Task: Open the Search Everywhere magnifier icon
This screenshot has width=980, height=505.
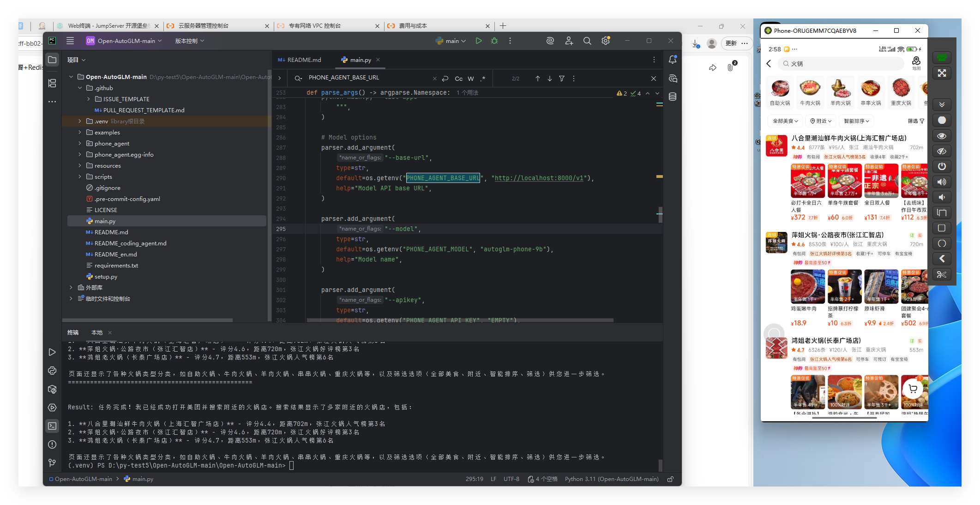Action: point(587,41)
